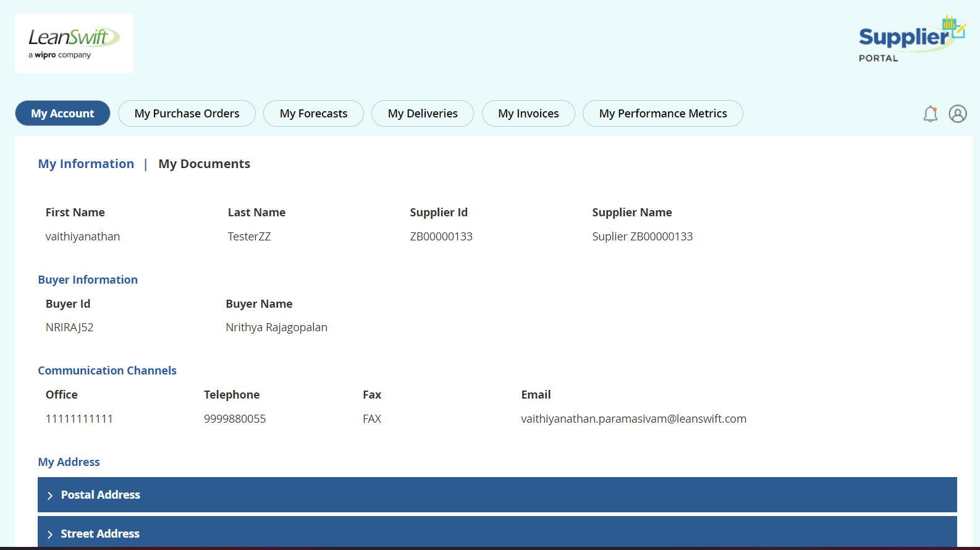Open My Invoices tab
Viewport: 980px width, 550px height.
pyautogui.click(x=528, y=113)
